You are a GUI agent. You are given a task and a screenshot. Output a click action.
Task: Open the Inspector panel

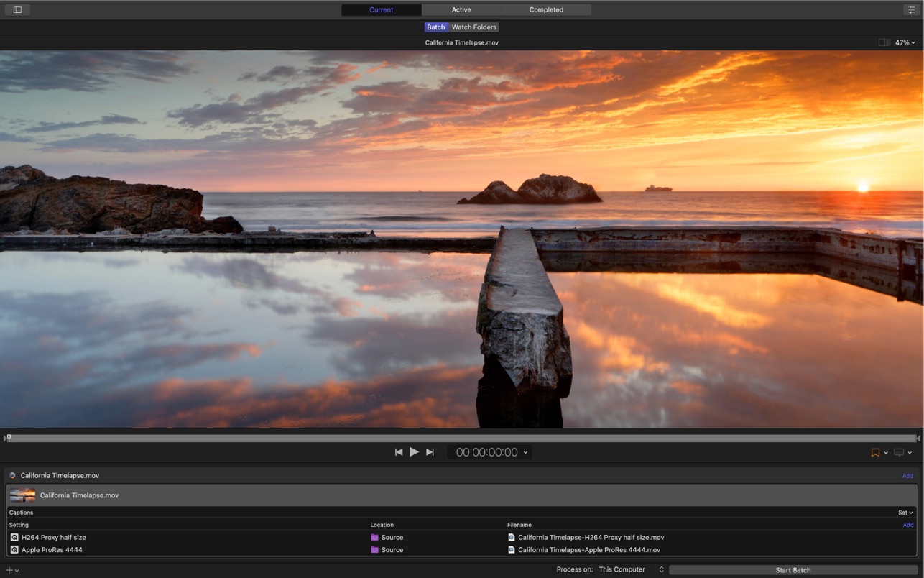(910, 9)
